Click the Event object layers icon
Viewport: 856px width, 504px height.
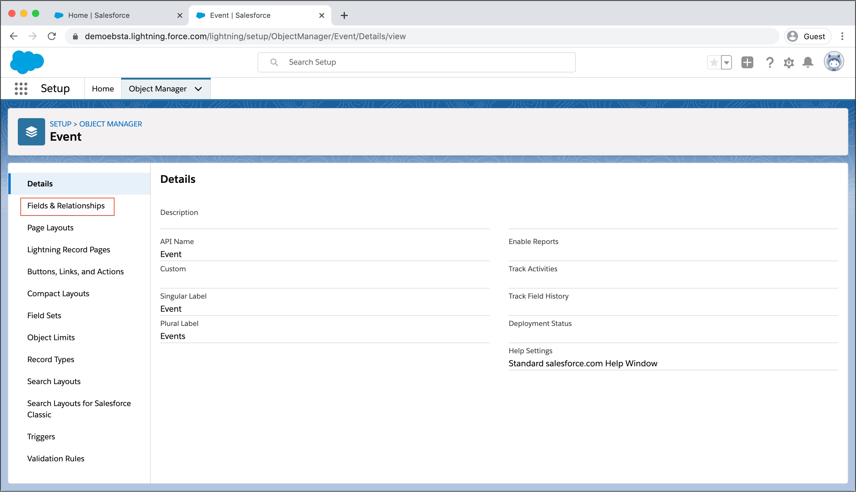tap(31, 132)
